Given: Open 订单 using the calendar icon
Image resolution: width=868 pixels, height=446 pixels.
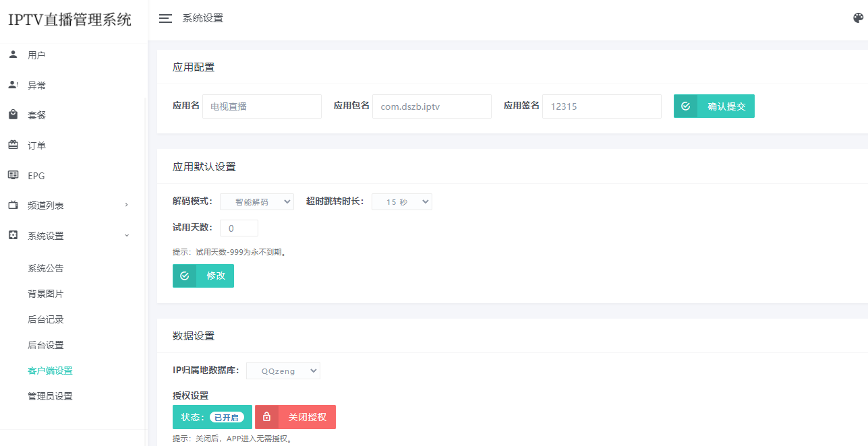Looking at the screenshot, I should coord(11,145).
